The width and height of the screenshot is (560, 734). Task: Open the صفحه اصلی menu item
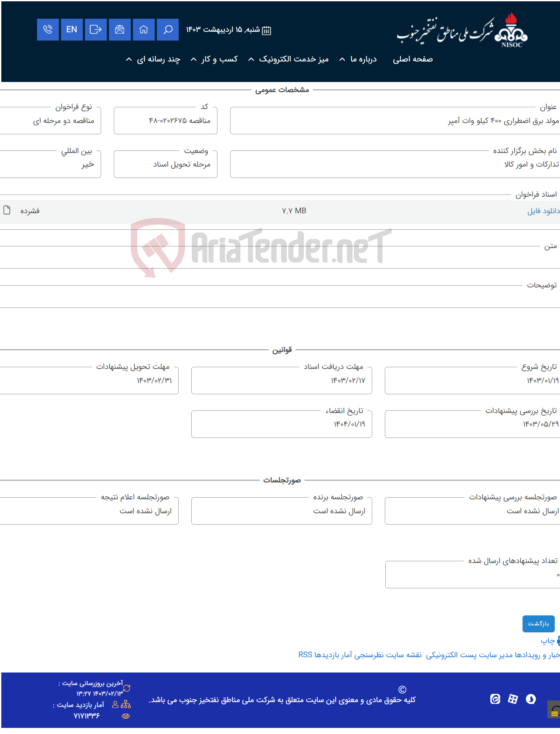(413, 59)
